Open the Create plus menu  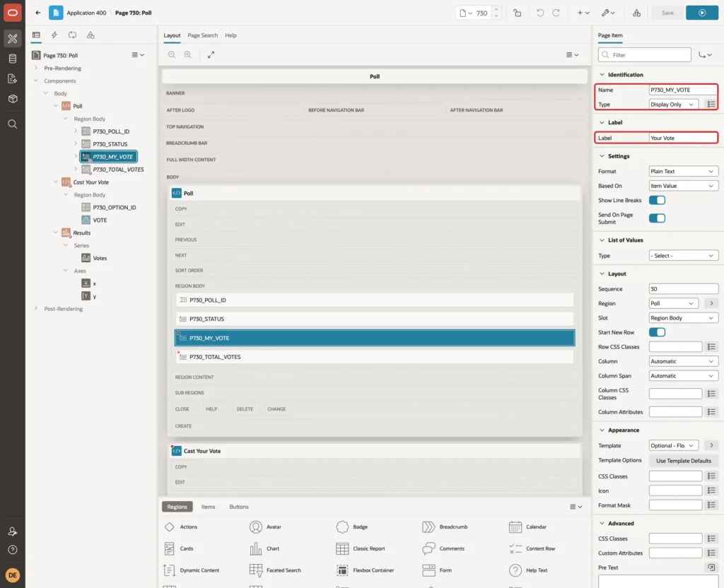pos(583,13)
